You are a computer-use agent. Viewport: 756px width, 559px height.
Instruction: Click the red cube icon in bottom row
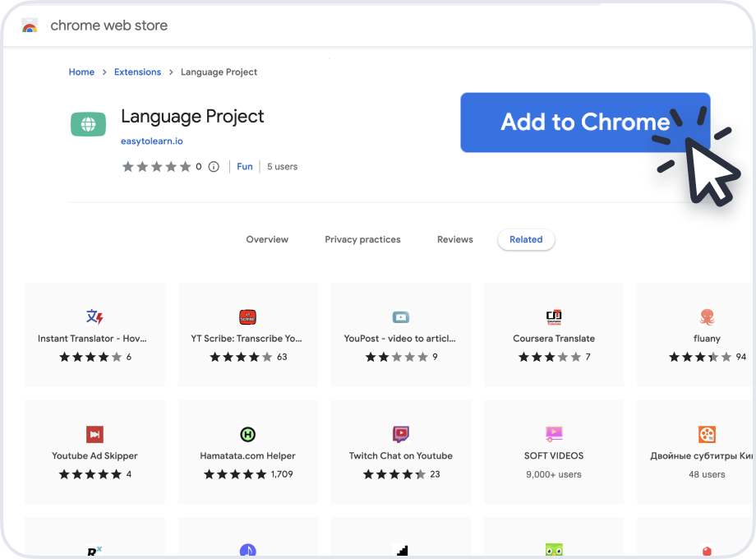pos(707,551)
